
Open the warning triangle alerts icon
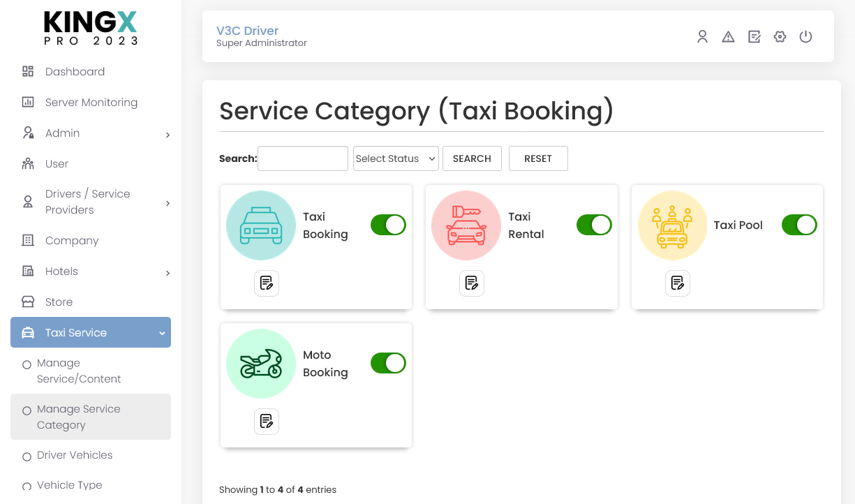point(728,37)
